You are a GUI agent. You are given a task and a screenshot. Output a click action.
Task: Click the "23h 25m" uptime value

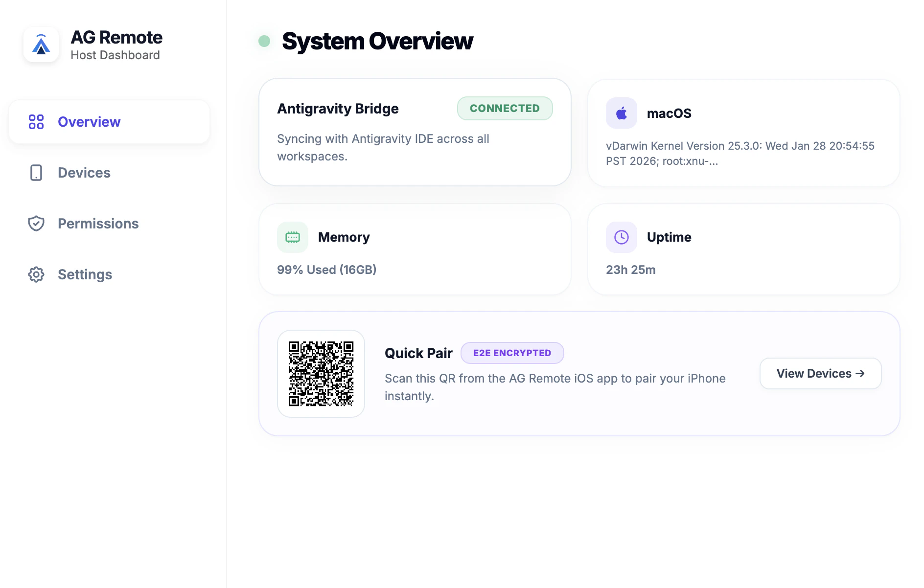click(x=631, y=270)
